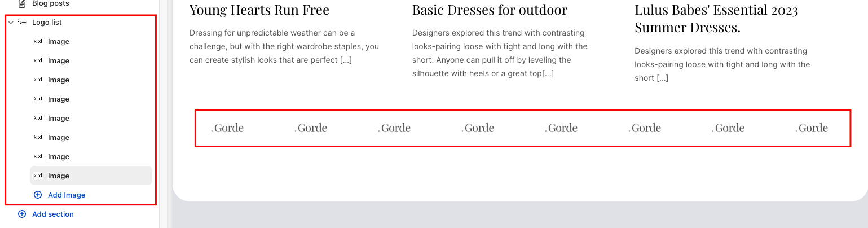Click the last .Gorde logo in preview

[x=812, y=128]
